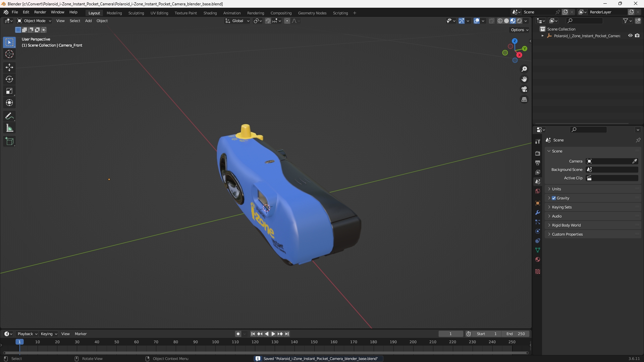Jump to the timeline start frame
Screen dimensions: 644x362
coord(253,334)
